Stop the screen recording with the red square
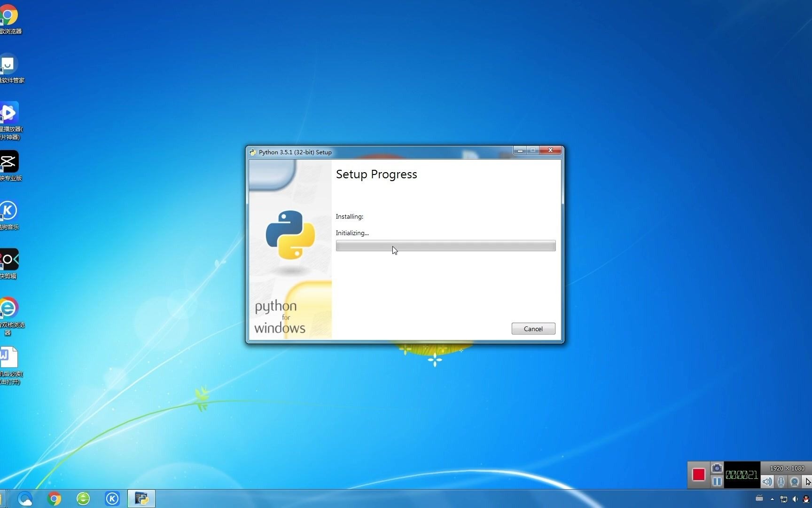This screenshot has width=812, height=508. [698, 475]
